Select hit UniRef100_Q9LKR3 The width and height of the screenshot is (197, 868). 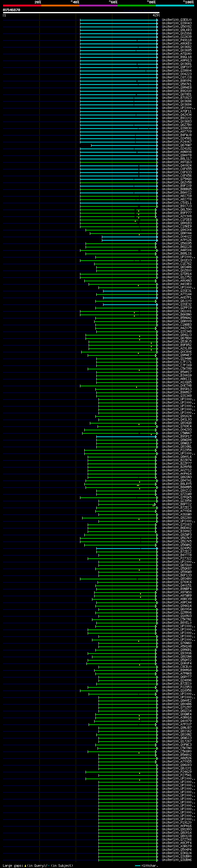pyautogui.click(x=176, y=30)
